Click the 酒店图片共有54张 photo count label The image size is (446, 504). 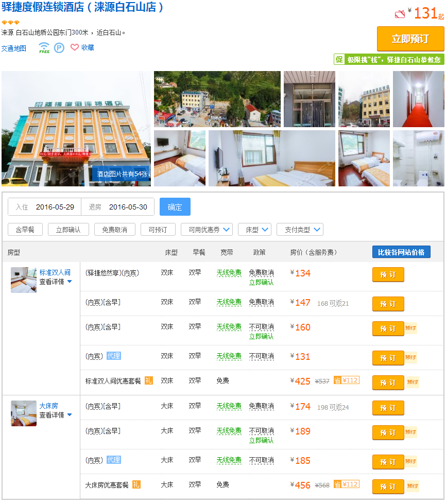coord(122,174)
